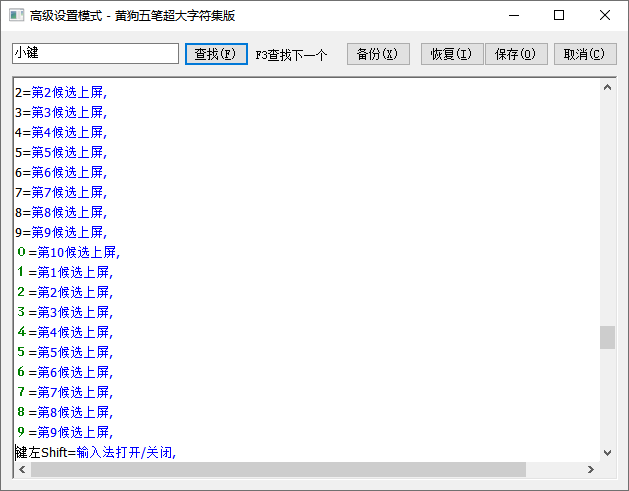Maximize the 高级设置模式 window
The height and width of the screenshot is (491, 629).
tap(559, 15)
